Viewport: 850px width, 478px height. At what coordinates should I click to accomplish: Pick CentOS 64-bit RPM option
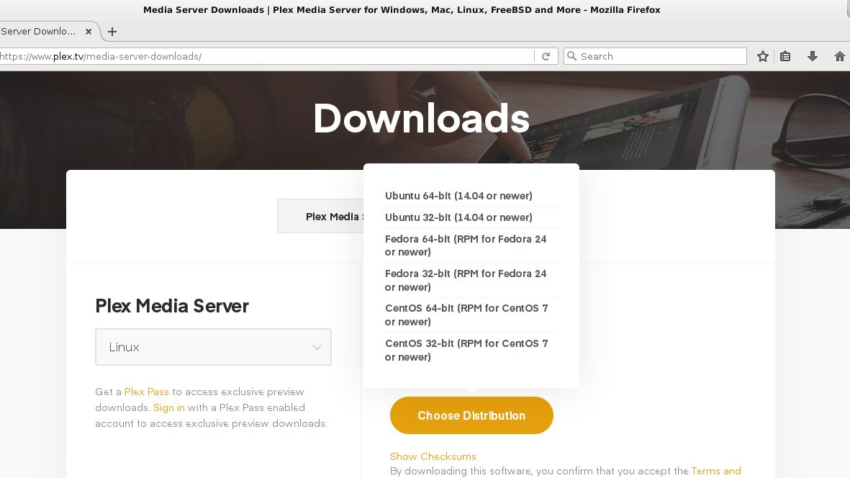pyautogui.click(x=466, y=315)
